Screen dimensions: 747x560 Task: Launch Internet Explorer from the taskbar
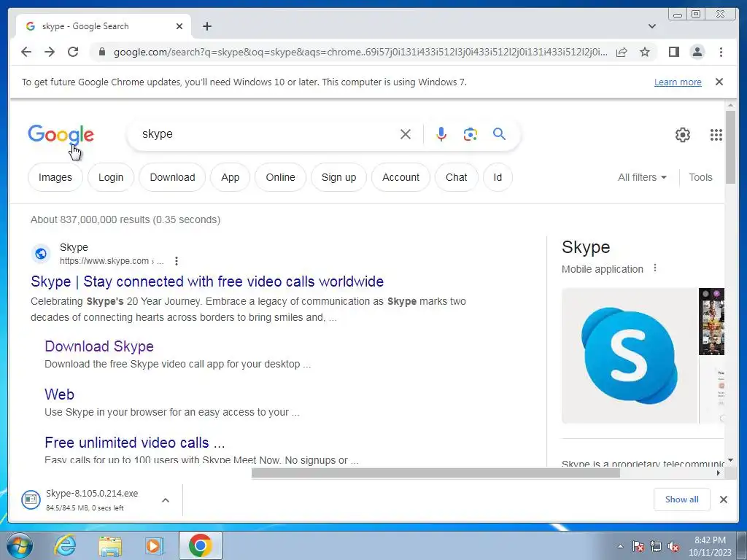point(65,545)
